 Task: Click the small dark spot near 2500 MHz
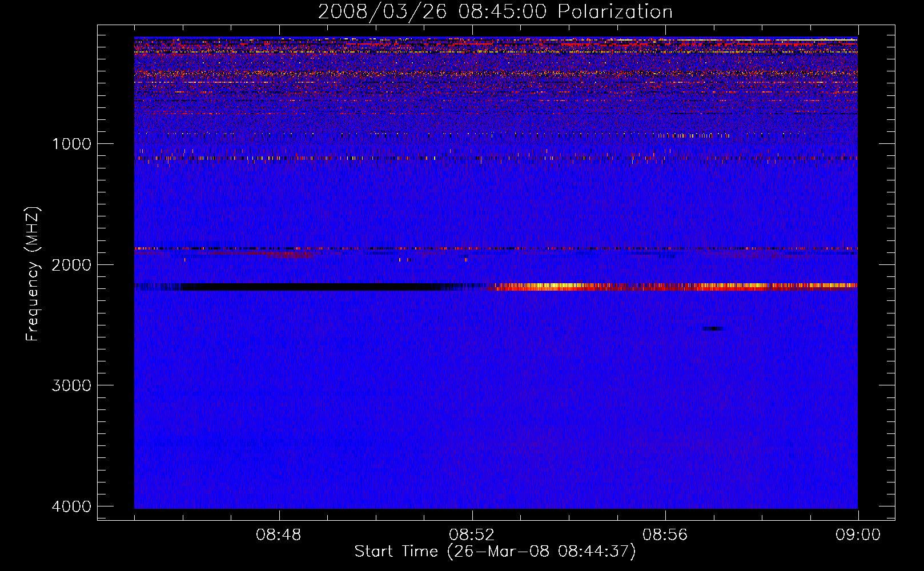tap(714, 328)
